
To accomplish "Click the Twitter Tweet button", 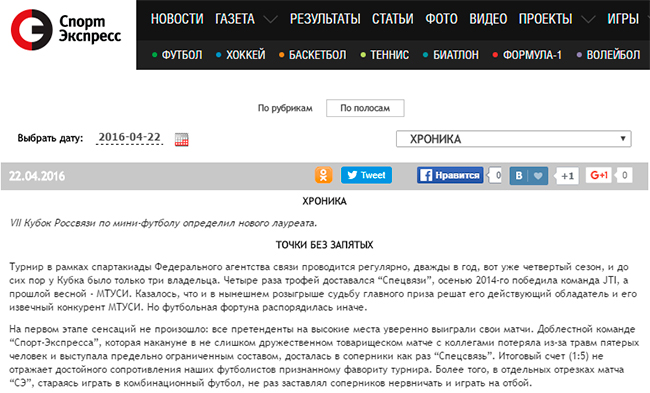I will (366, 175).
